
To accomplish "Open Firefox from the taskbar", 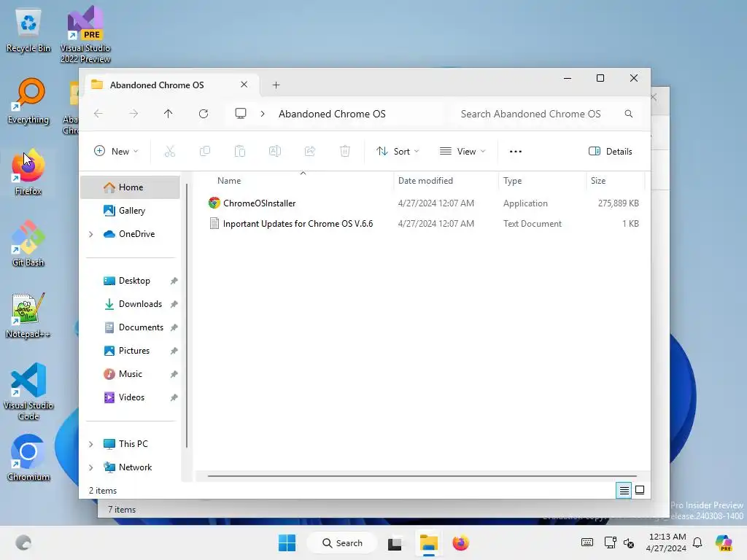I will (x=461, y=542).
